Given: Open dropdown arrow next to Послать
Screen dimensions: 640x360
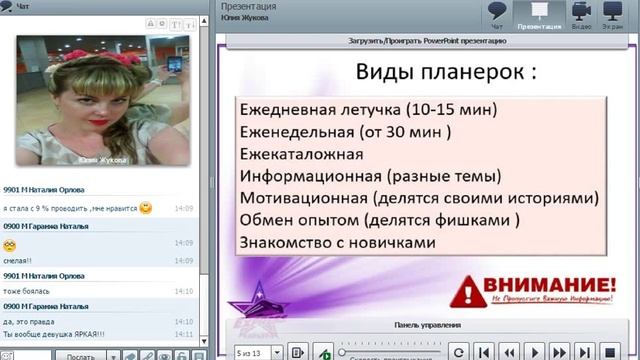Looking at the screenshot, I should point(113,356).
